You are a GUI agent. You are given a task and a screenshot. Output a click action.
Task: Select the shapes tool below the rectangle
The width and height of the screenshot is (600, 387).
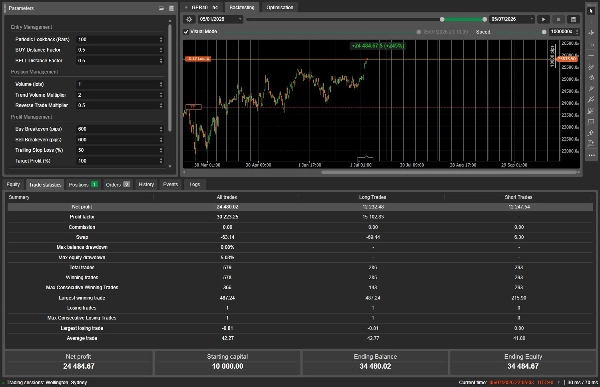pyautogui.click(x=591, y=133)
